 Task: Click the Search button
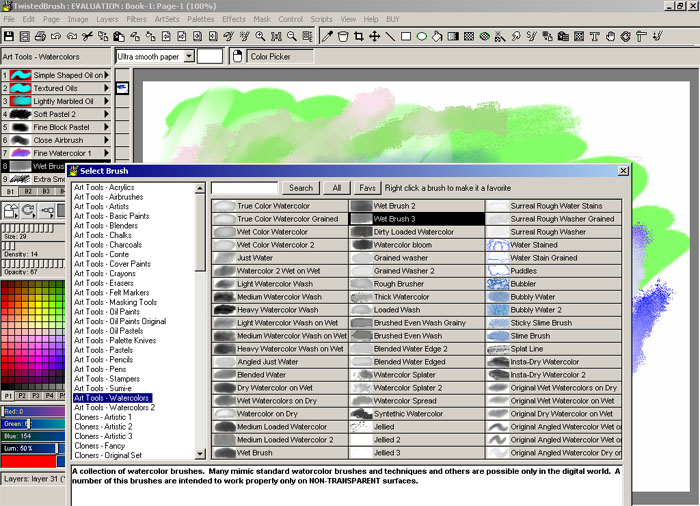point(301,187)
